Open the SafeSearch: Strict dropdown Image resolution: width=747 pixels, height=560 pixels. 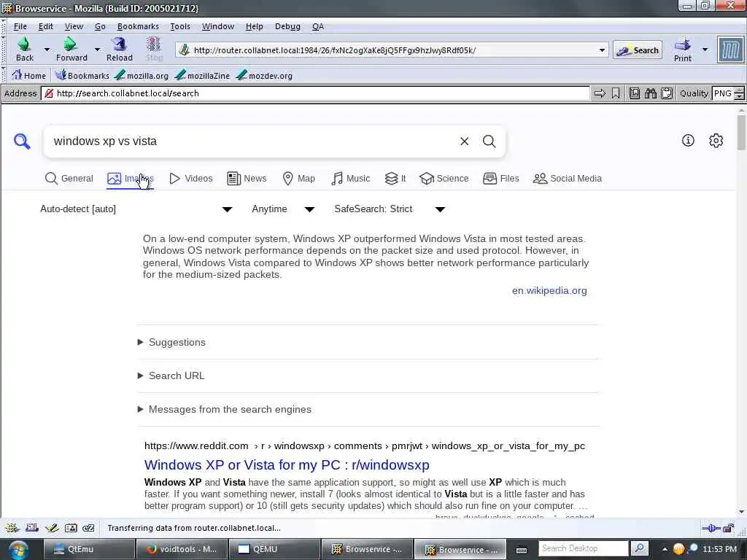pyautogui.click(x=390, y=209)
